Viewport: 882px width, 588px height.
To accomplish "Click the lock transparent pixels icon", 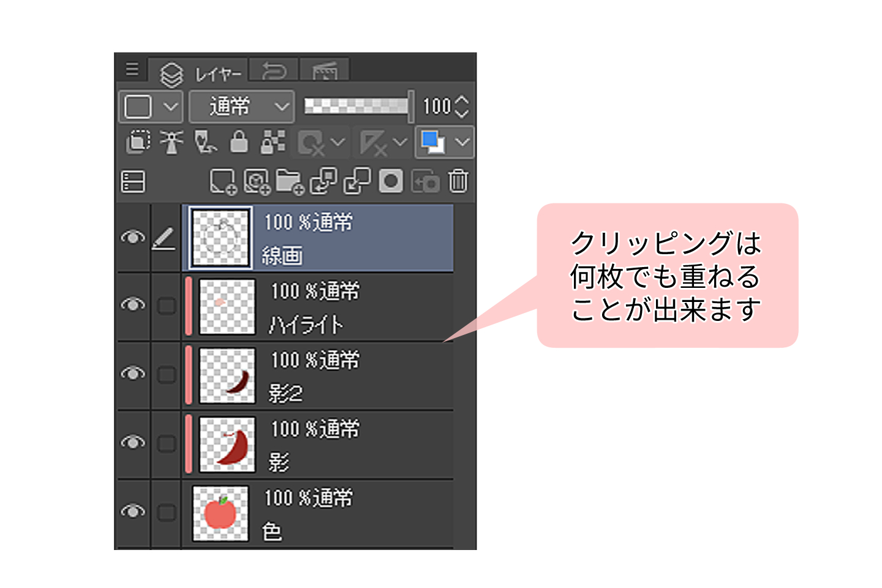I will (273, 142).
